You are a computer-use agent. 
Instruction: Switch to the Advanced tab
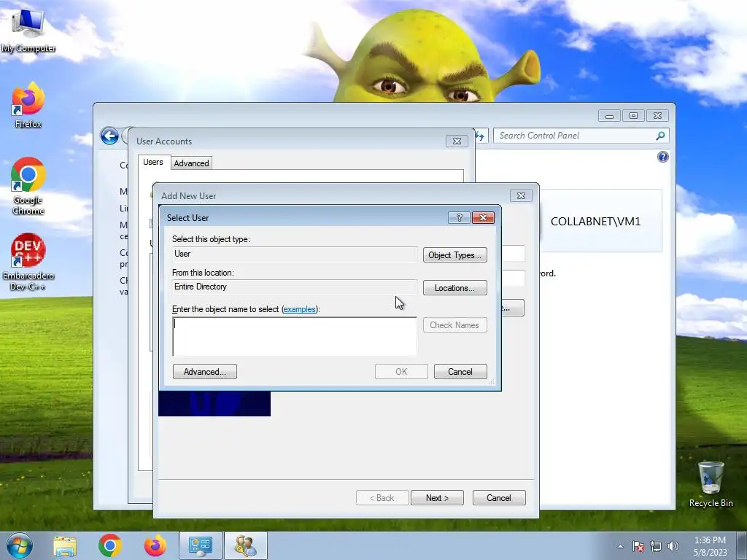(191, 163)
